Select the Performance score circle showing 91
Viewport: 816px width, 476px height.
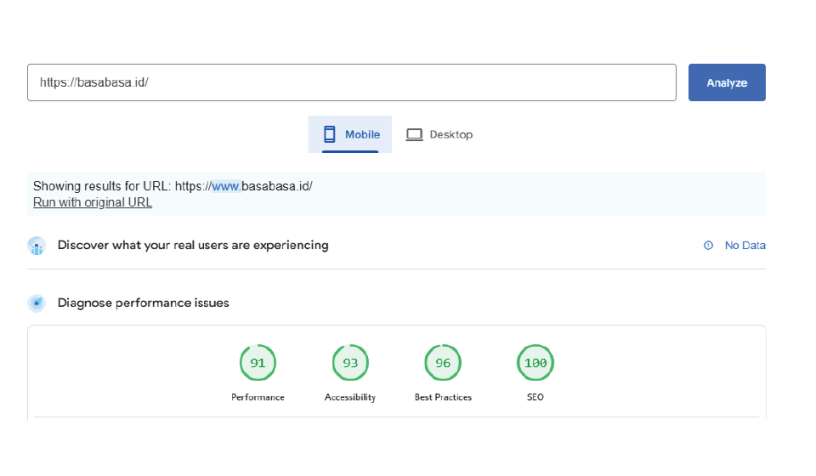coord(258,363)
